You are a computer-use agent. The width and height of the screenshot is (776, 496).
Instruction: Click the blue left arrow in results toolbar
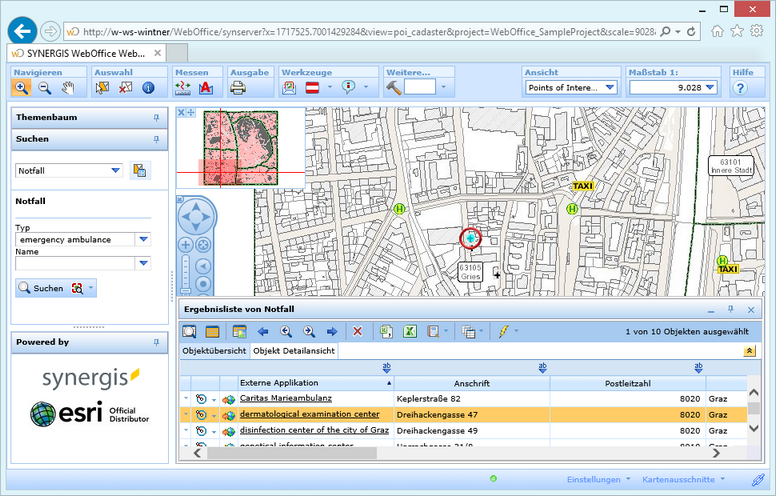[263, 331]
